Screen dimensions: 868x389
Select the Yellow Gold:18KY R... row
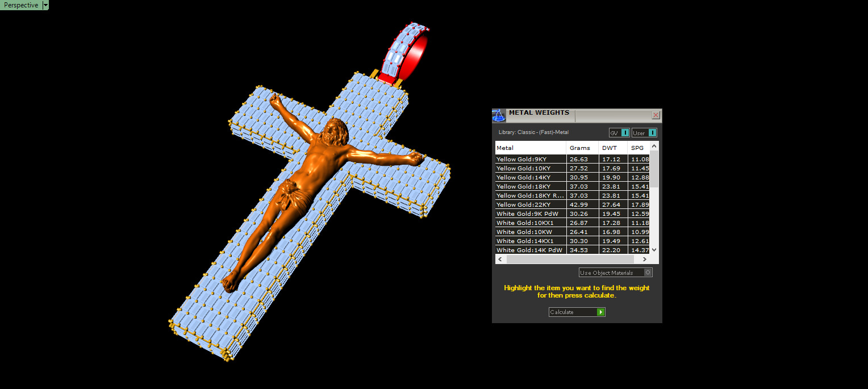pyautogui.click(x=573, y=195)
